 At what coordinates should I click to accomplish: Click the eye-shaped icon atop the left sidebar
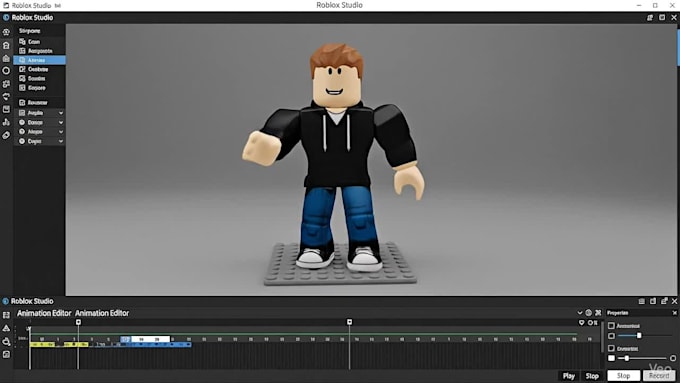6,32
